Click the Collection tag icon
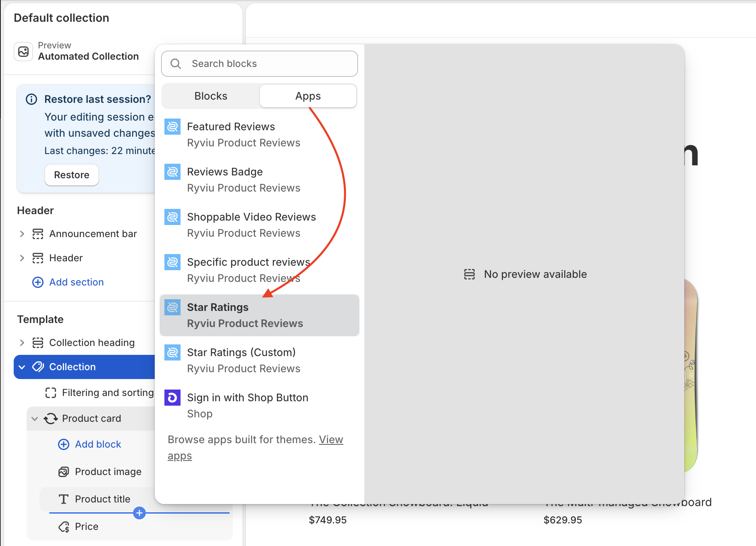The width and height of the screenshot is (756, 546). pos(38,367)
